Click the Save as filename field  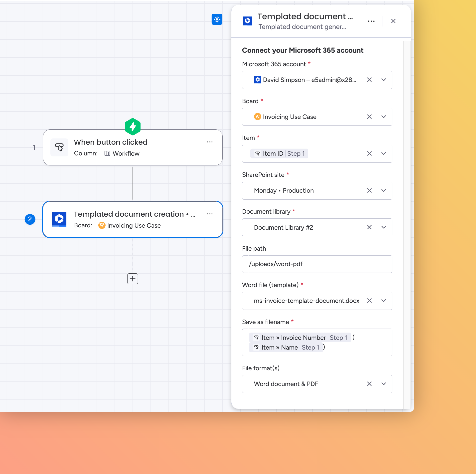click(317, 342)
